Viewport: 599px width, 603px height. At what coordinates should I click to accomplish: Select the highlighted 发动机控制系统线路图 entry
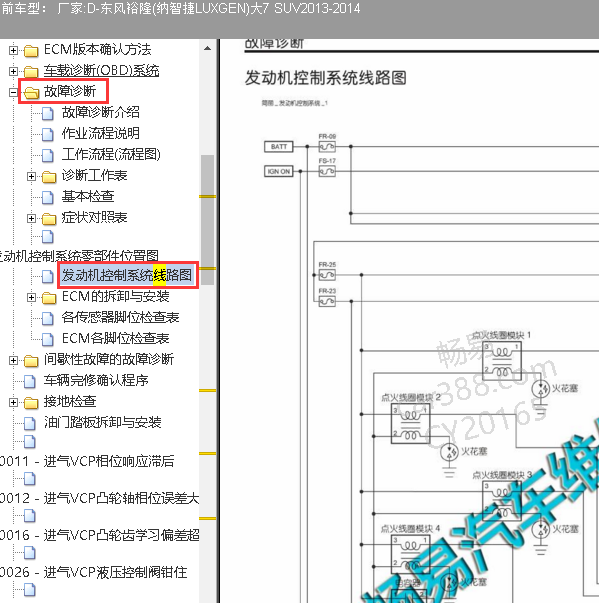[127, 275]
